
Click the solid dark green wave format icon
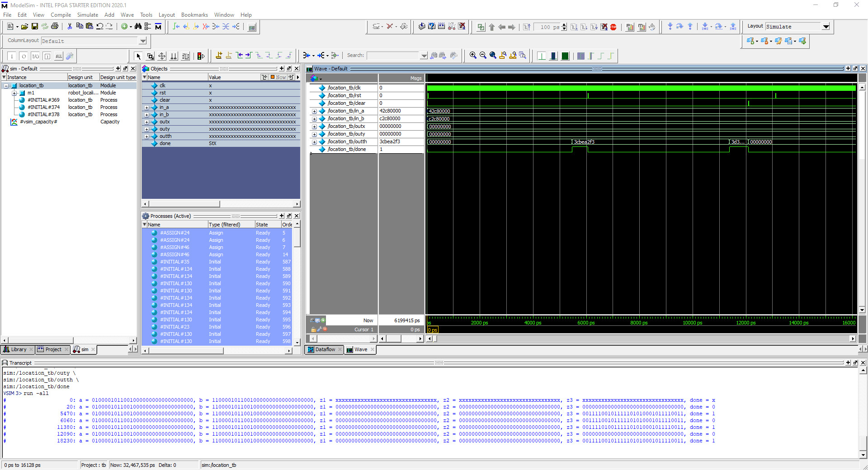[565, 56]
